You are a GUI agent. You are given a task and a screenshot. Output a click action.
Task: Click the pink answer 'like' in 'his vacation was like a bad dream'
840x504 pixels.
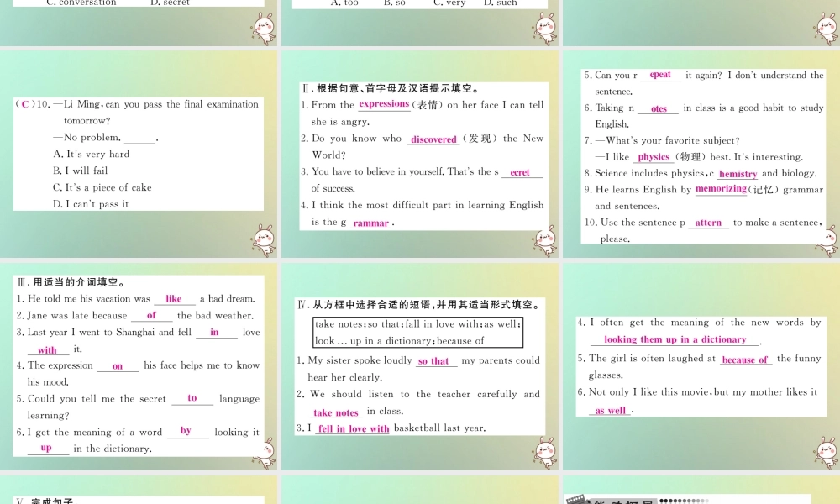coord(174,299)
